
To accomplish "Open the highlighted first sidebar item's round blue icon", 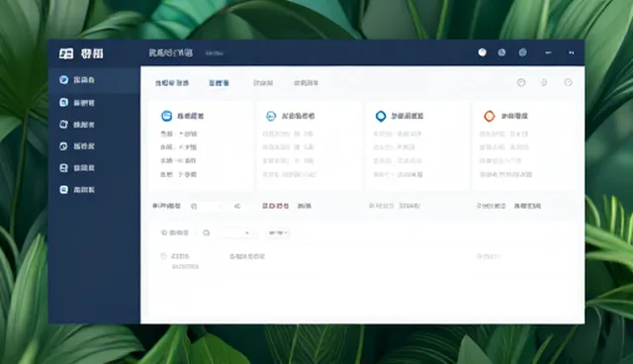I will pos(63,79).
